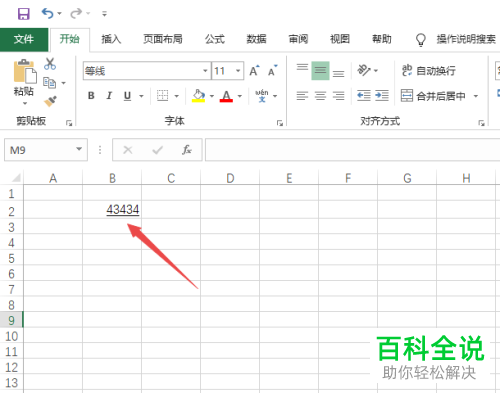Open the 审阅 (Review) tab
Screen dimensions: 500x393
pyautogui.click(x=298, y=39)
